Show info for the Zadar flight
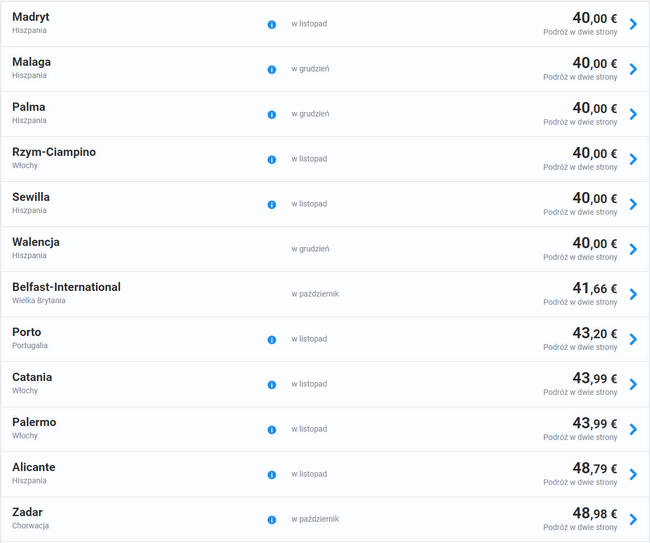Image resolution: width=650 pixels, height=543 pixels. (x=272, y=519)
